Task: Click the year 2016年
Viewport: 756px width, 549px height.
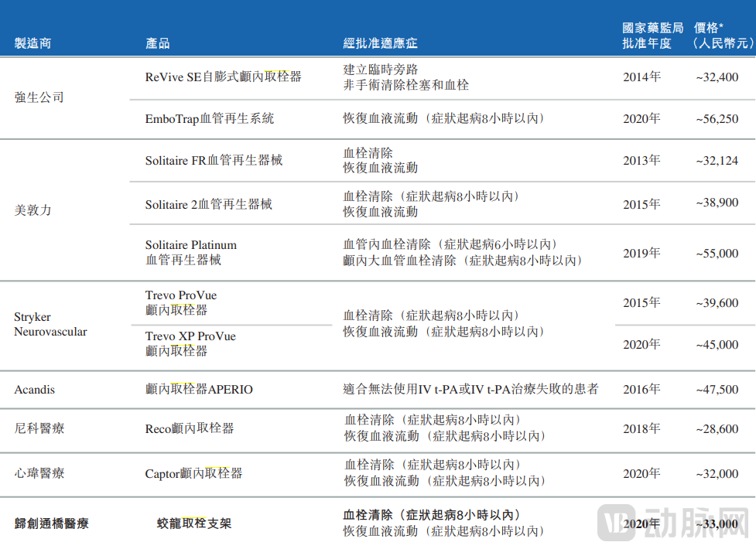Action: coord(641,390)
